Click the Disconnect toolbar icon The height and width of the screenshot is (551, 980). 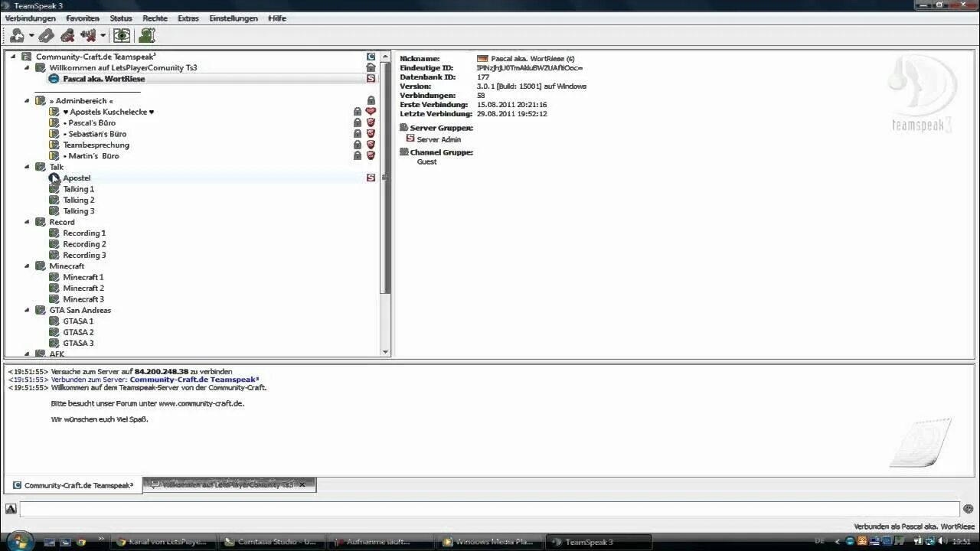click(x=47, y=35)
